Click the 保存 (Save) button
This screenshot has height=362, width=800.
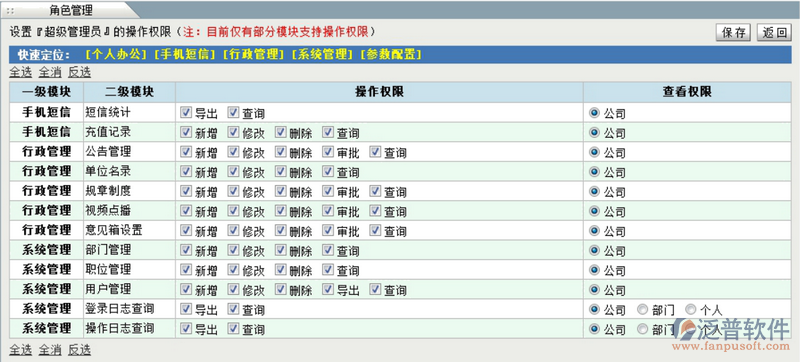click(734, 33)
